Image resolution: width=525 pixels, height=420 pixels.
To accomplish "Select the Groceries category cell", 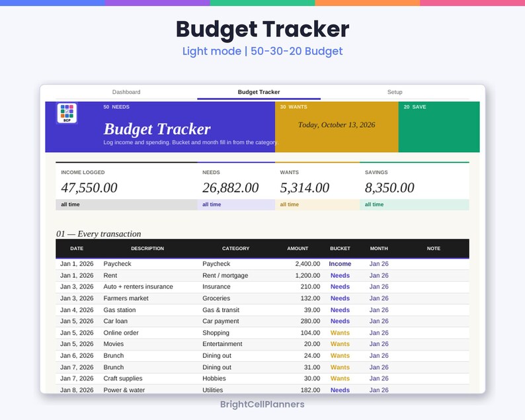I will [x=216, y=298].
